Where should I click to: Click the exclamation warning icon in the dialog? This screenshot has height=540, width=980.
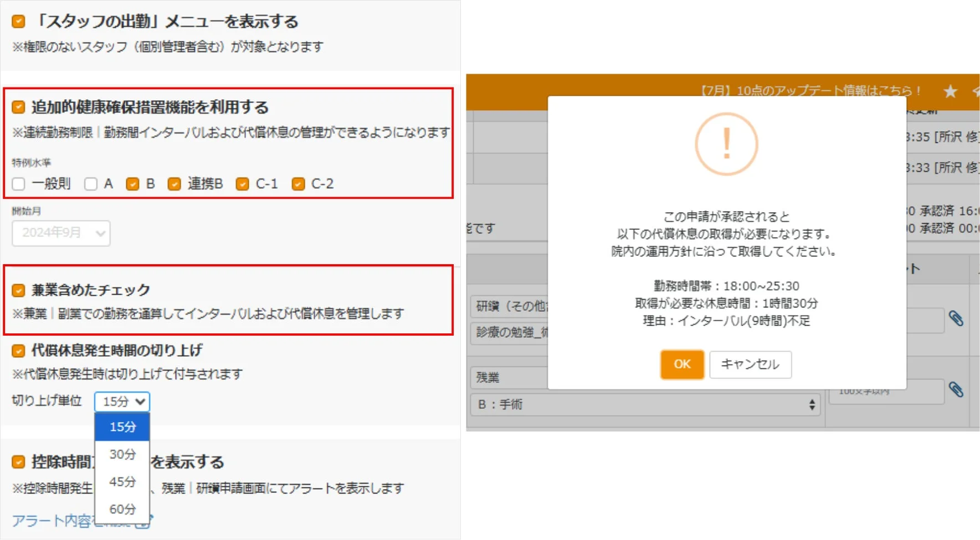[726, 143]
